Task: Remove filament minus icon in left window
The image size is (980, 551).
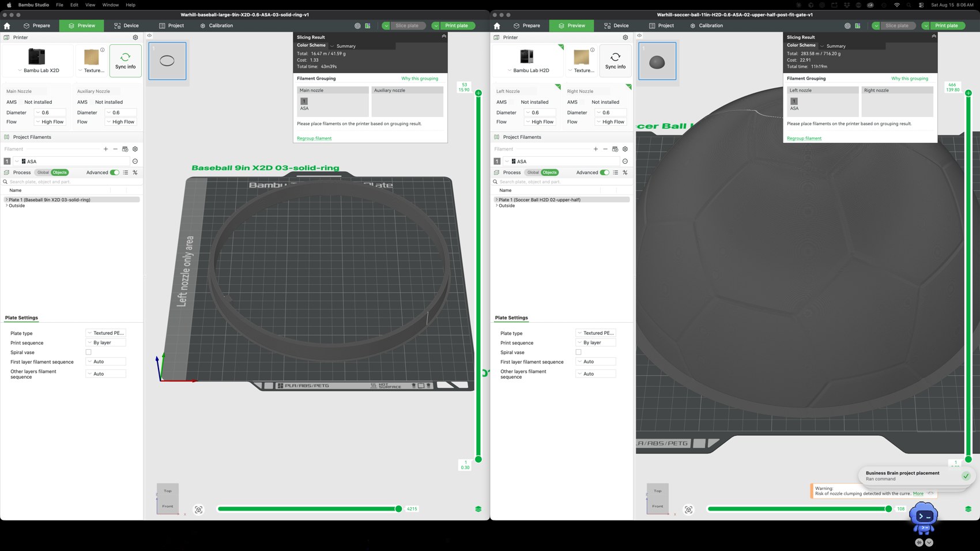Action: click(x=115, y=149)
